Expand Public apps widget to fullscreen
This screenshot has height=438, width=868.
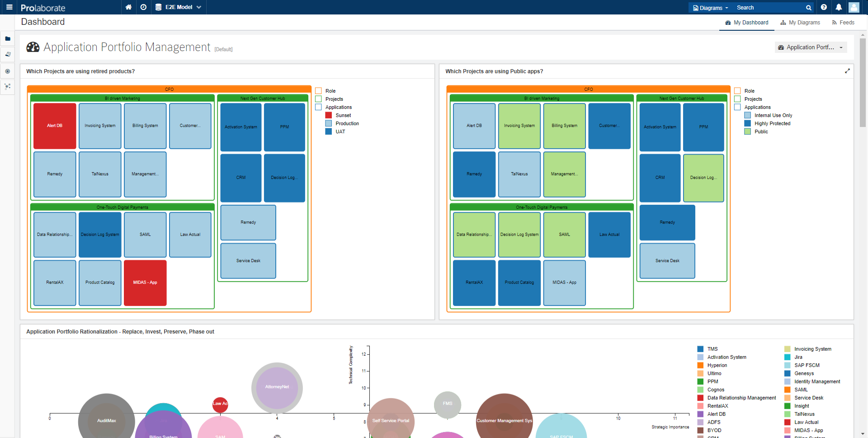(847, 71)
